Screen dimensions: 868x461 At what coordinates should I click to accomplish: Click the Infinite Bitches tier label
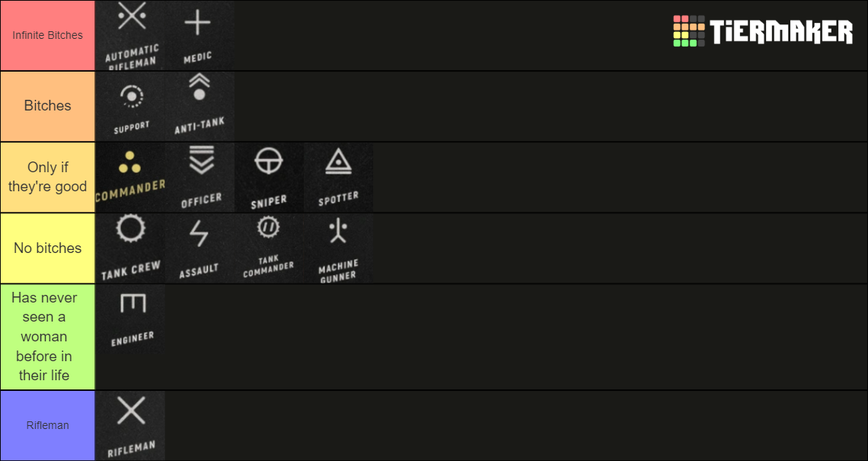(46, 34)
